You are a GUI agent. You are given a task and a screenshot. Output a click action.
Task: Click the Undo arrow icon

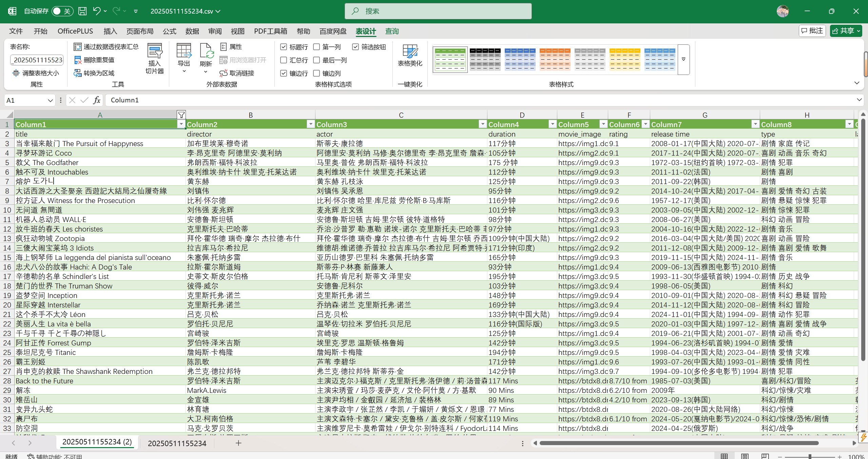click(x=97, y=11)
